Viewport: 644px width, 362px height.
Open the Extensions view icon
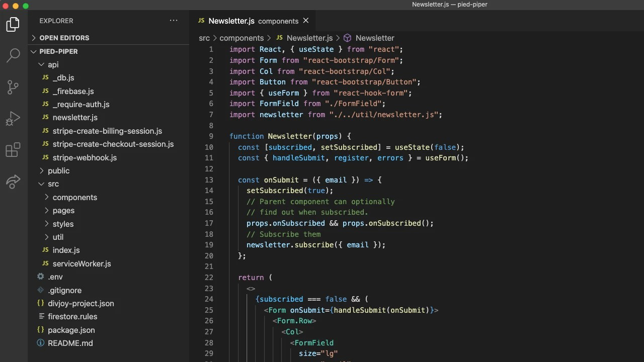point(13,150)
